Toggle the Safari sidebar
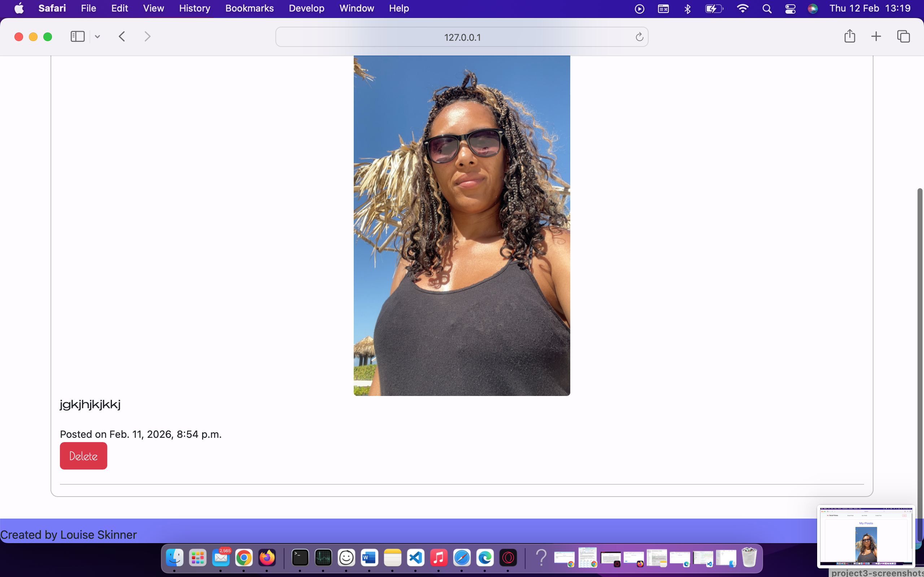This screenshot has width=924, height=577. coord(77,36)
